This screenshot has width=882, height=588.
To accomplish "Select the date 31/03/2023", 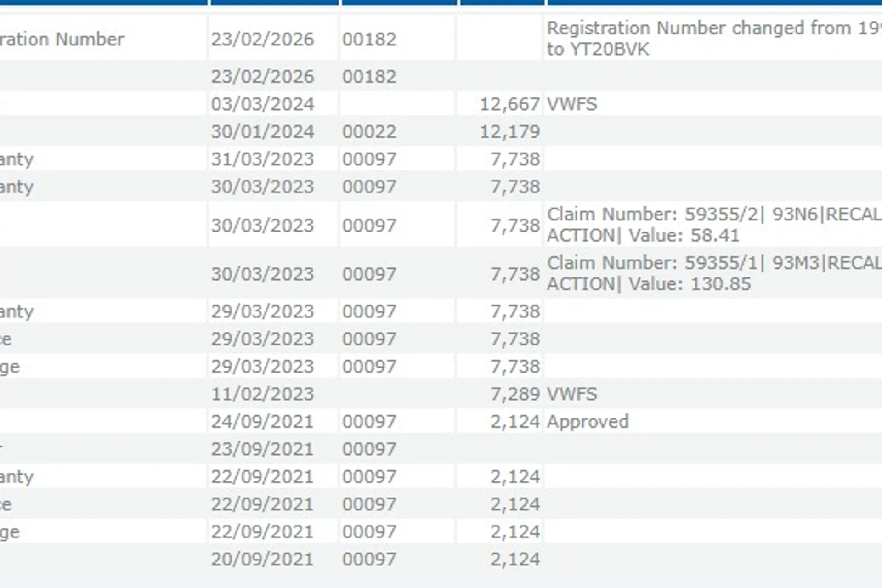I will tap(262, 159).
